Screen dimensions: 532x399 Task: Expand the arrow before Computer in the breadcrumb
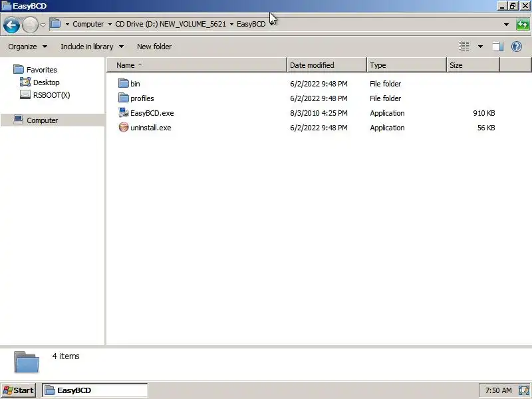coord(67,24)
